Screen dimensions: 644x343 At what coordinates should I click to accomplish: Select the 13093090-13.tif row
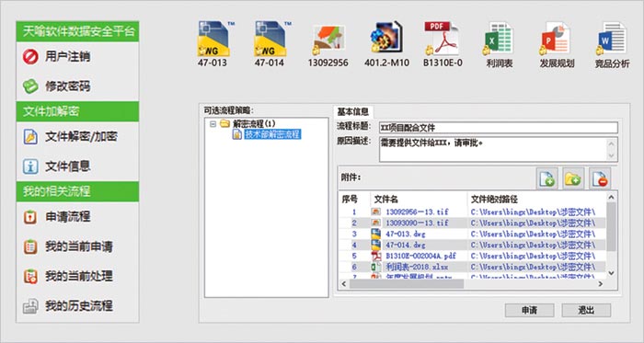(472, 223)
